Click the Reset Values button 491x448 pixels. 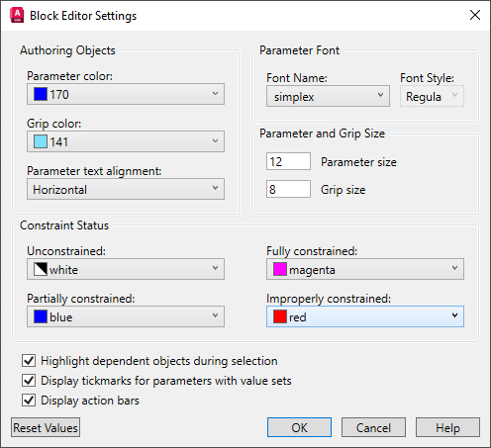[46, 427]
